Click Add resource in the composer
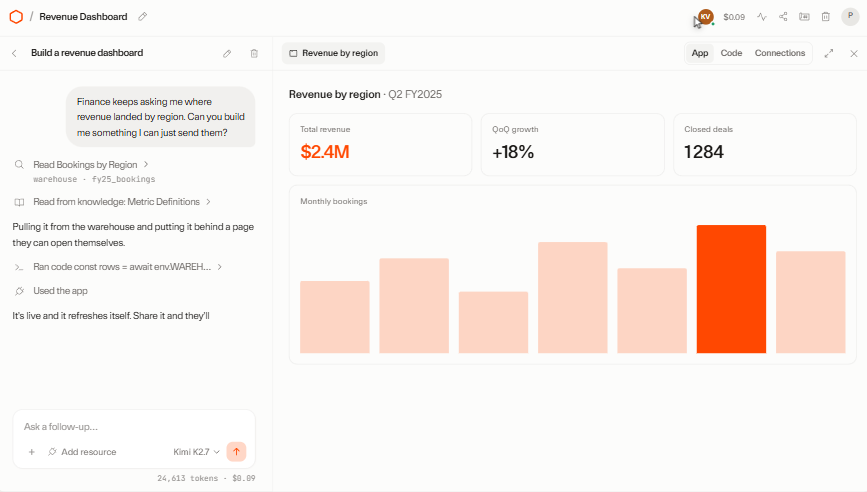The width and height of the screenshot is (867, 492). 82,452
